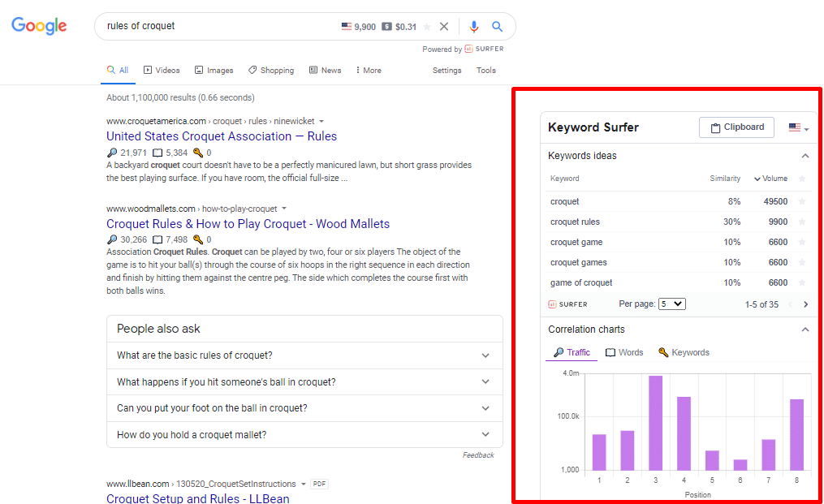This screenshot has height=504, width=824.
Task: Switch to Videos tab
Action: 162,71
